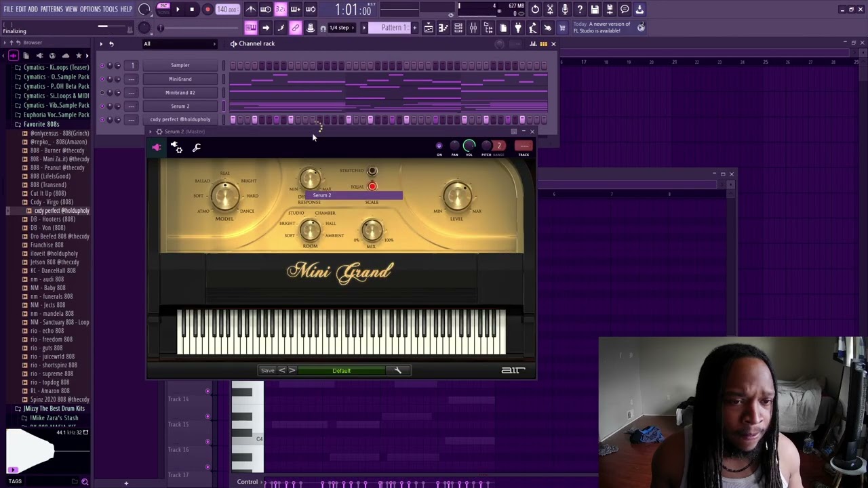This screenshot has height=488, width=868.
Task: Click the wrench icon beside the Default preset
Action: click(398, 370)
